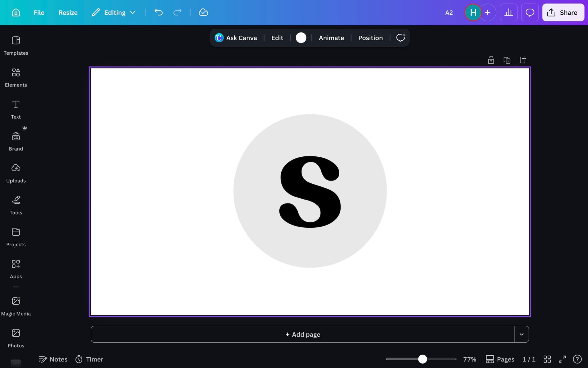Expand the Add page options chevron

coord(521,334)
